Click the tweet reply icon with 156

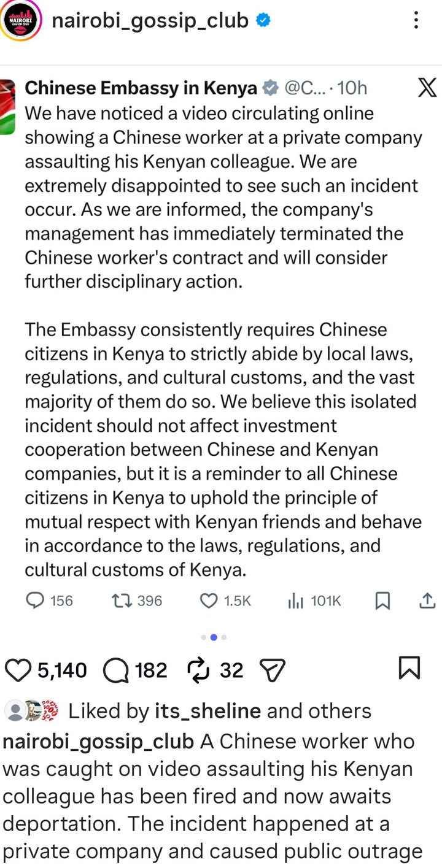(37, 601)
